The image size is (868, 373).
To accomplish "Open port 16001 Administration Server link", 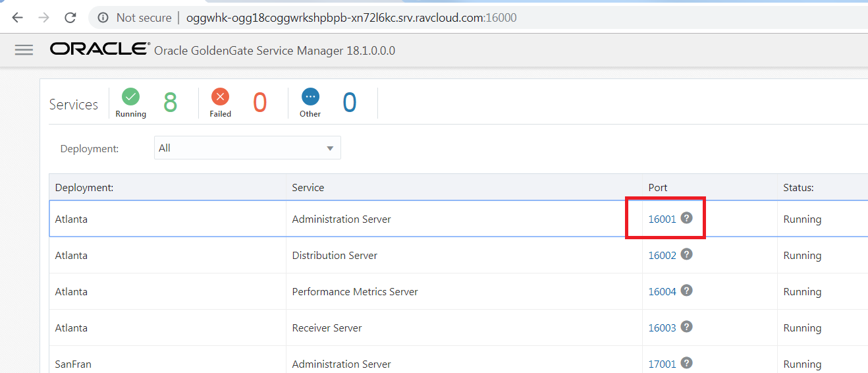I will pos(662,219).
